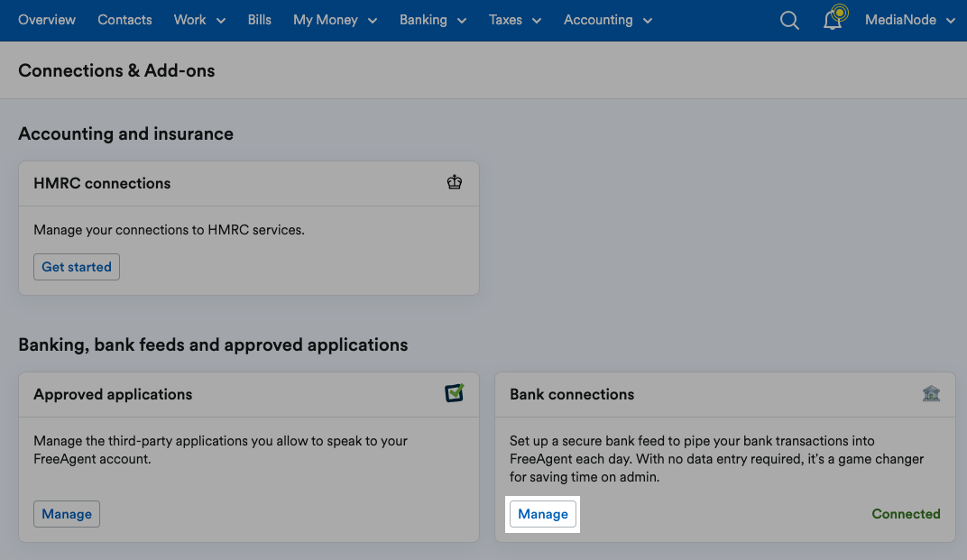The image size is (967, 560).
Task: Click the 'Set up a secure bank feed' description
Action: pyautogui.click(x=716, y=459)
